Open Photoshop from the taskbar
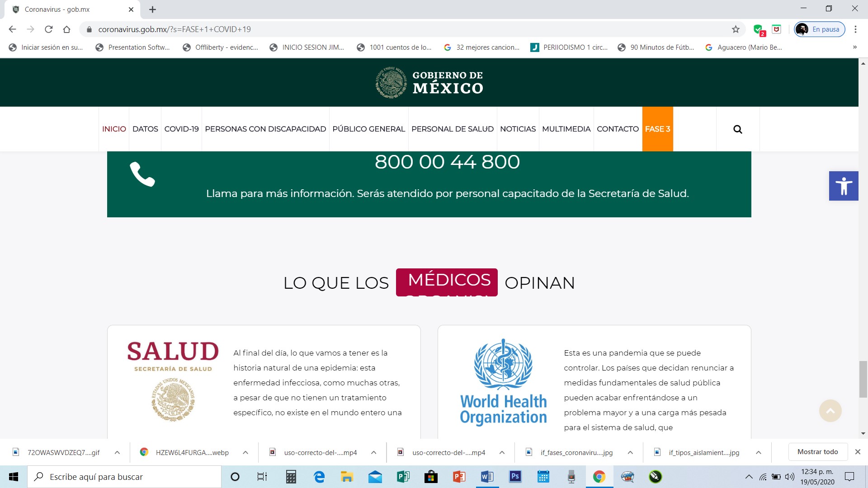The height and width of the screenshot is (488, 868). pos(515,477)
